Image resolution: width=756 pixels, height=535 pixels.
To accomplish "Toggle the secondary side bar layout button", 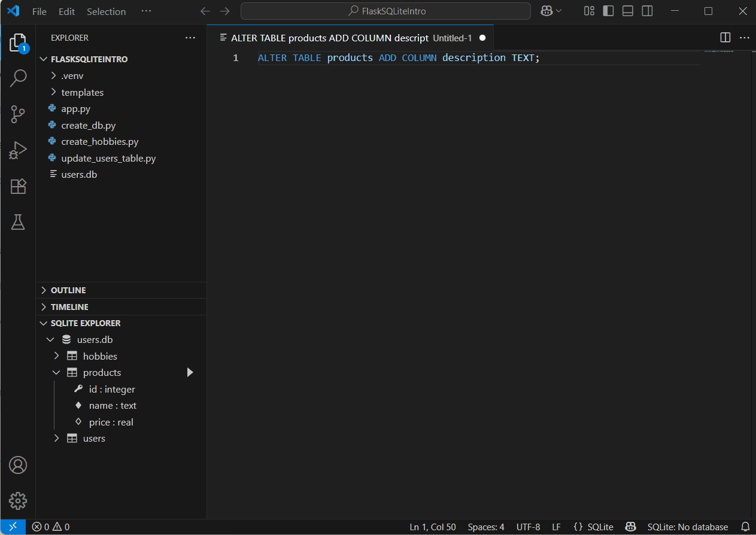I will tap(647, 11).
